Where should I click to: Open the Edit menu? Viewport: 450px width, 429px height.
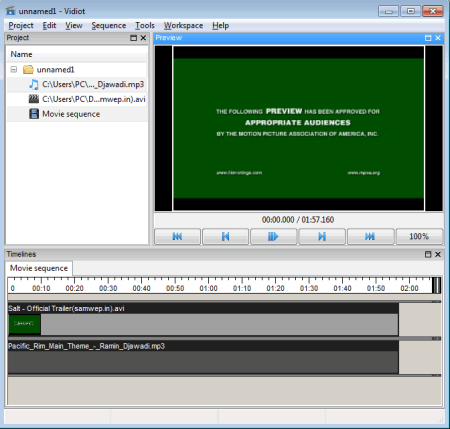click(x=49, y=26)
